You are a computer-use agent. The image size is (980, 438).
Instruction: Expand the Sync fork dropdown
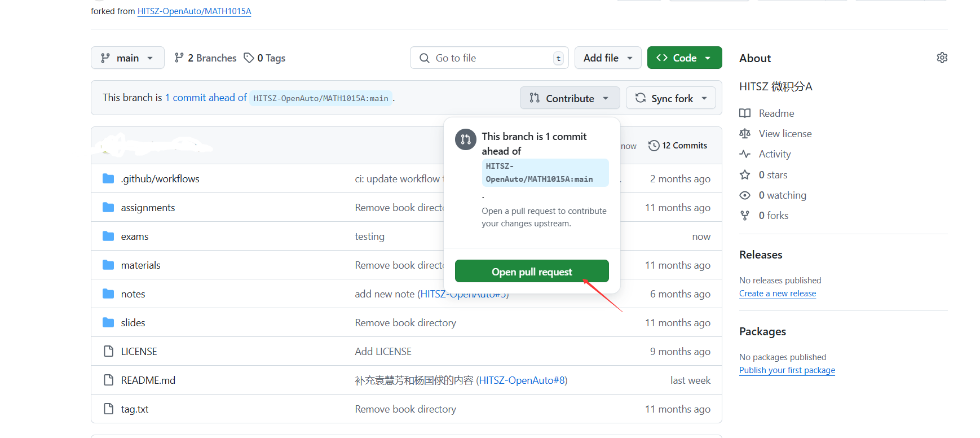tap(670, 98)
